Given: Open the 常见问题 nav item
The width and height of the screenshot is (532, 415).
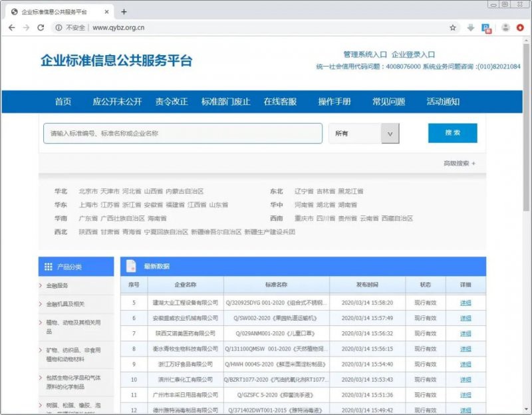Looking at the screenshot, I should [x=389, y=102].
